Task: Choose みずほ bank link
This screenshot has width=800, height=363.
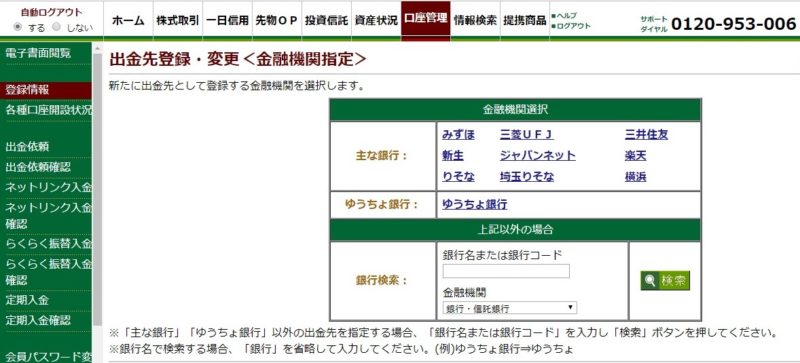Action: [x=458, y=135]
